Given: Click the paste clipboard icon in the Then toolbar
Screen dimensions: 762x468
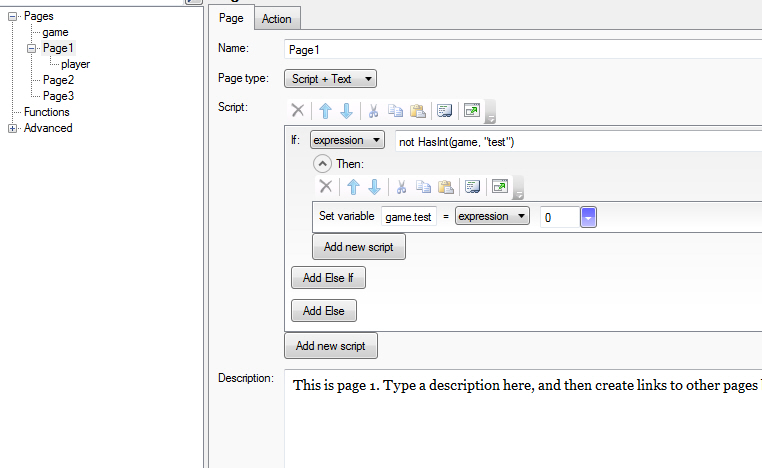Looking at the screenshot, I should pos(446,187).
